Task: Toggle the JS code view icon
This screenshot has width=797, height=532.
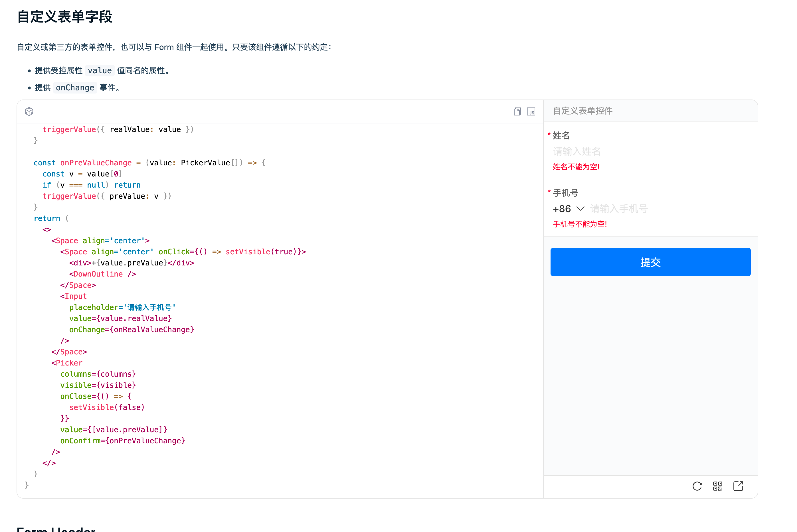Action: click(531, 112)
